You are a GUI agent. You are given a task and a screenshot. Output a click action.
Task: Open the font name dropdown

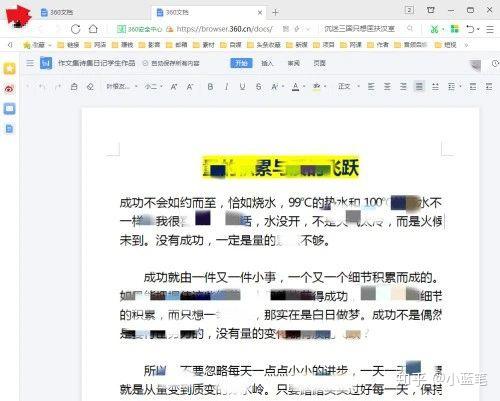pos(122,87)
